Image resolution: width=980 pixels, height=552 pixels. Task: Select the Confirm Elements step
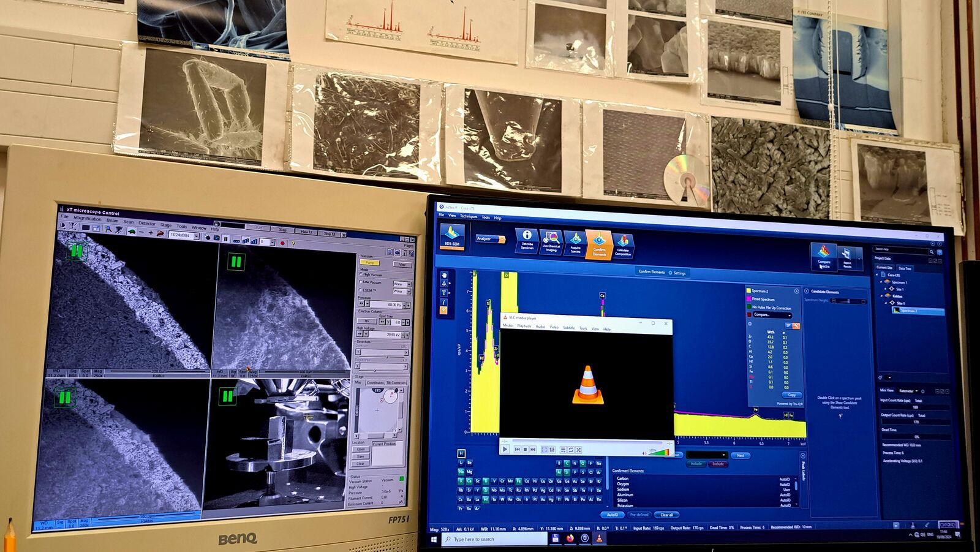[599, 244]
